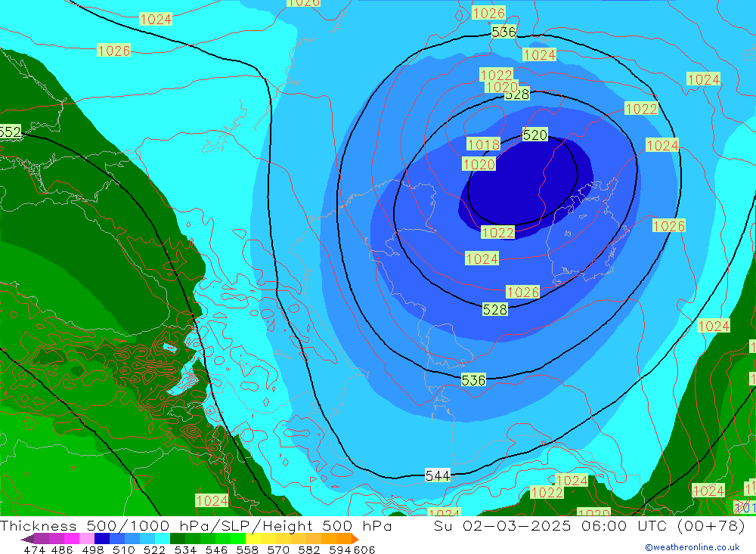This screenshot has height=554, width=756.
Task: Click the dark blue legend swatch above 510
Action: [x=102, y=538]
